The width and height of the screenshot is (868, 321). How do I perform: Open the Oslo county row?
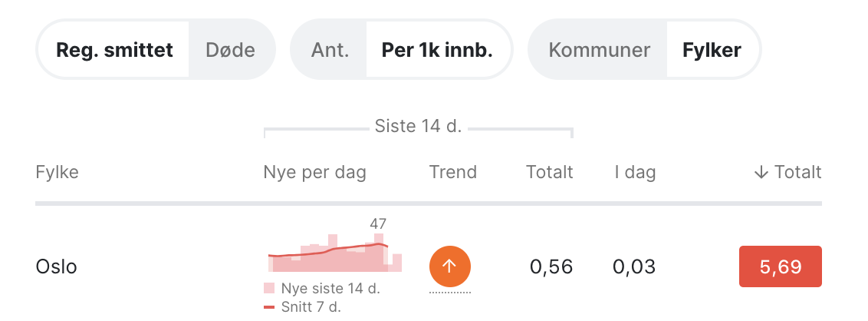[x=57, y=267]
